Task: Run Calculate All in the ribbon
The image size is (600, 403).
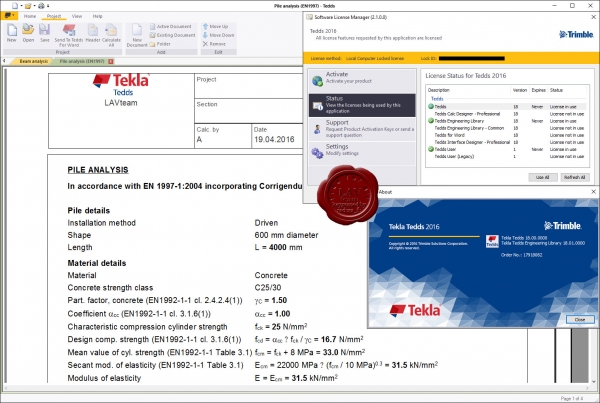Action: [x=111, y=36]
